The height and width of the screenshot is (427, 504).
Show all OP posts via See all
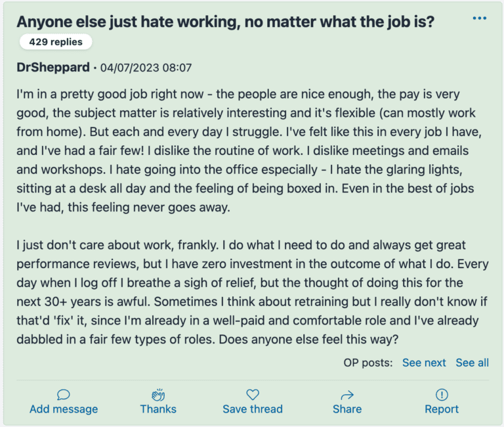pos(472,363)
